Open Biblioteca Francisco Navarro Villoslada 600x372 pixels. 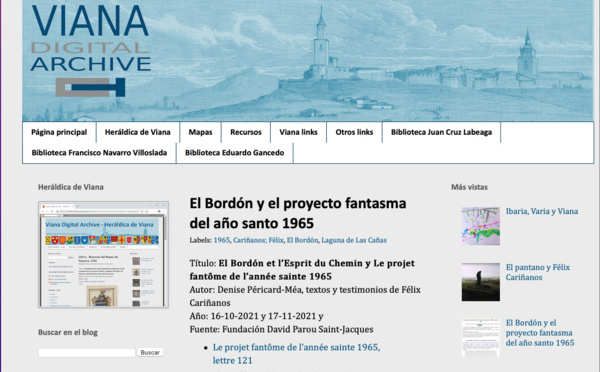point(99,153)
